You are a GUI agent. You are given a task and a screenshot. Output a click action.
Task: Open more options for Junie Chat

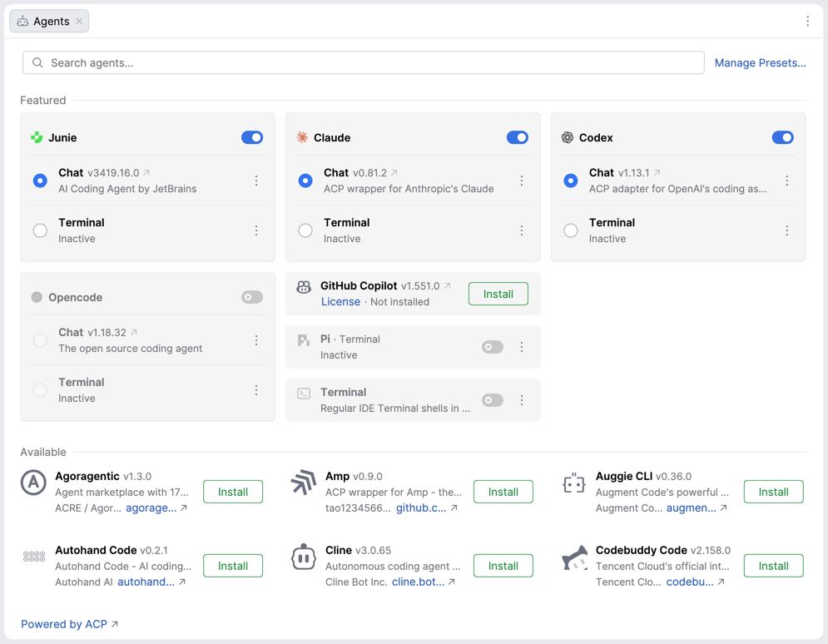[x=256, y=181]
